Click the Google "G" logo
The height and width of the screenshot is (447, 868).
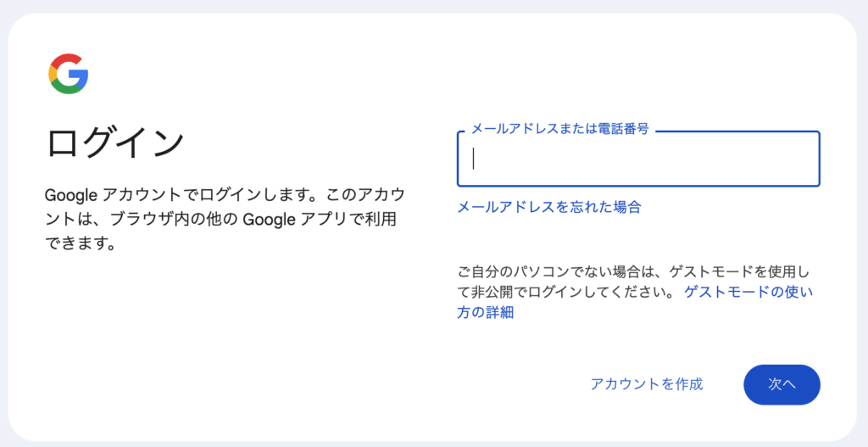[x=69, y=74]
